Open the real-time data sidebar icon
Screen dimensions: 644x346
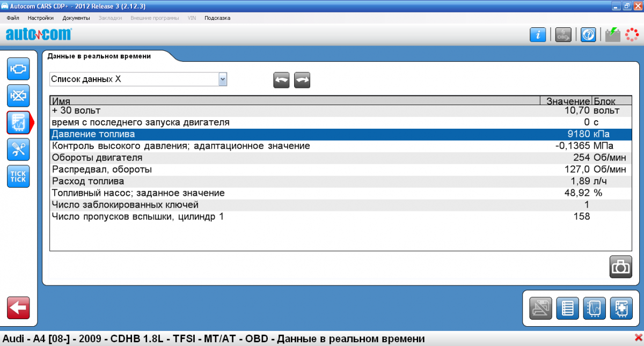click(18, 123)
